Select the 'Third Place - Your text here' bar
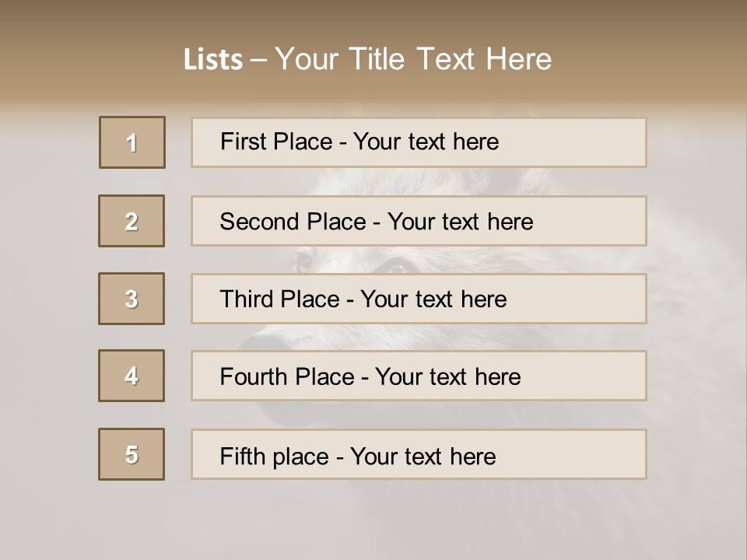Viewport: 747px width, 560px height. pos(419,299)
